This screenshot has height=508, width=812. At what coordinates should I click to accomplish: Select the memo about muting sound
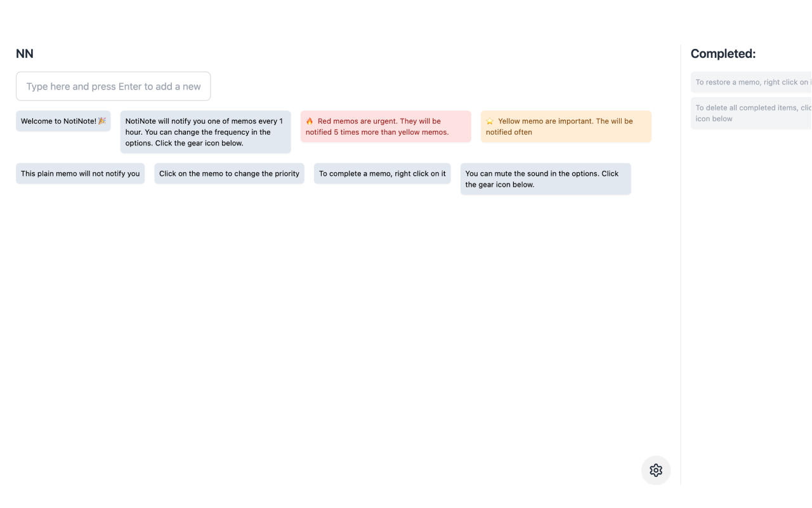(545, 178)
